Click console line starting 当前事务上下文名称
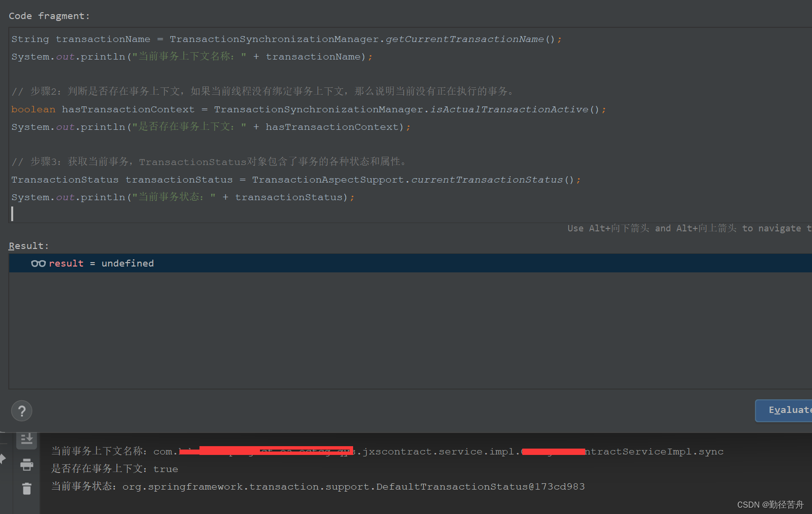The image size is (812, 514). click(x=387, y=452)
